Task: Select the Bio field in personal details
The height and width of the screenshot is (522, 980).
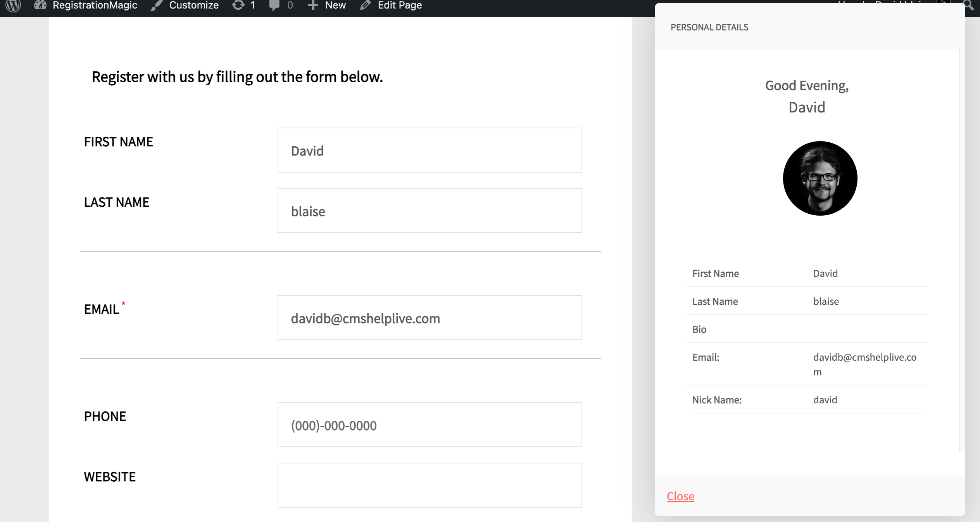Action: [x=699, y=329]
